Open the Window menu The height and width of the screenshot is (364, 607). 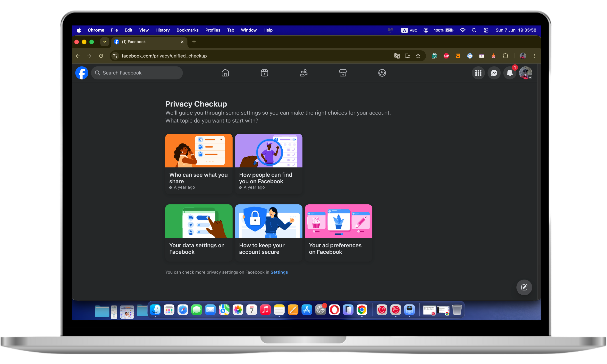coord(249,30)
